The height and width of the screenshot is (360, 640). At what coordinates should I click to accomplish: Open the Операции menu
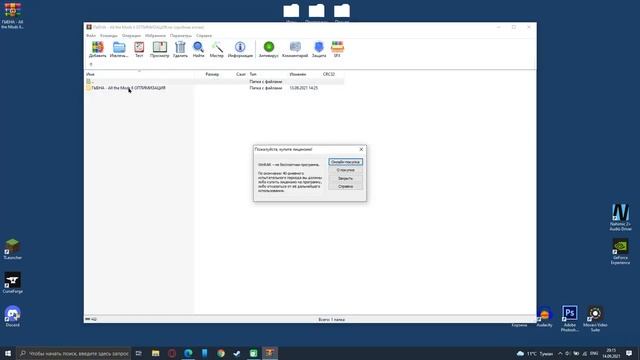131,36
